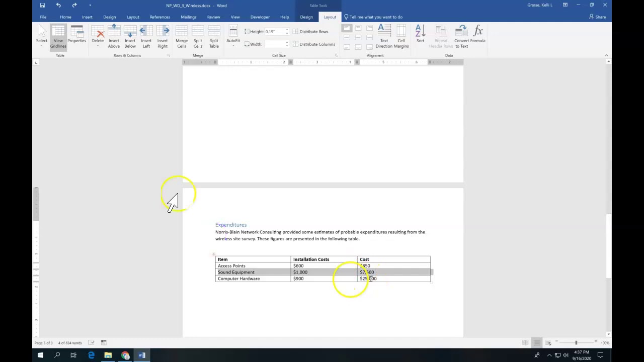
Task: Sort the table data
Action: click(420, 35)
